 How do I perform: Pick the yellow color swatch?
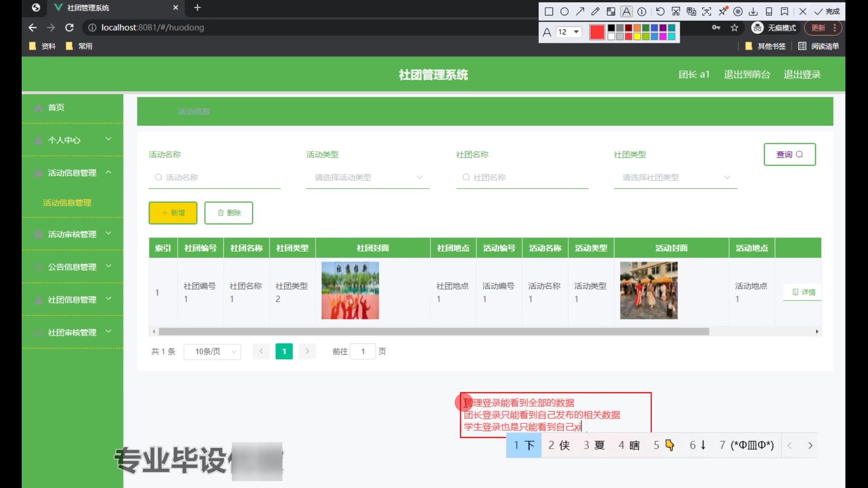[637, 37]
